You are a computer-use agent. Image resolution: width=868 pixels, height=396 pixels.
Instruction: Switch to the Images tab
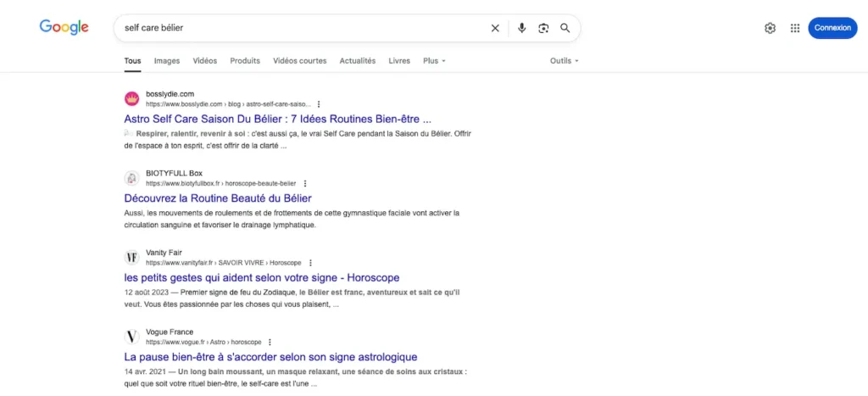coord(167,61)
